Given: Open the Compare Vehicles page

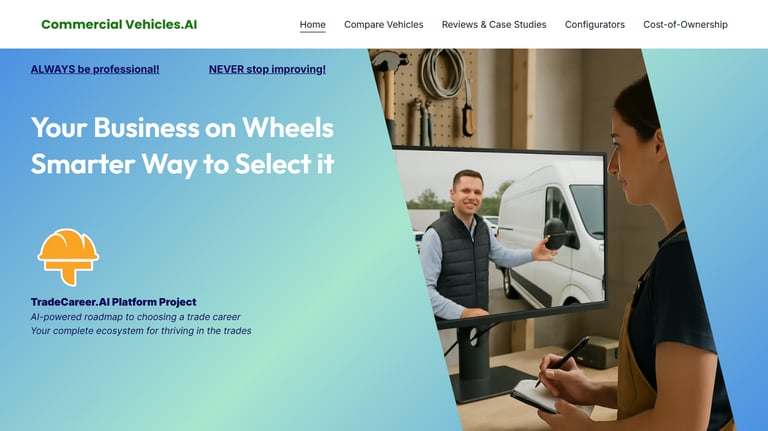Looking at the screenshot, I should [384, 24].
